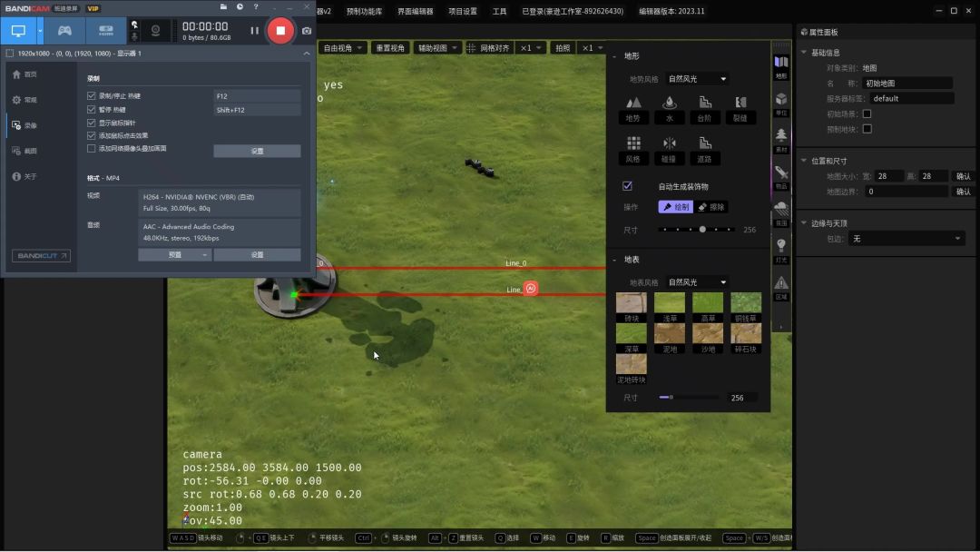
Task: Open the 单位 units panel in sidebar
Action: click(781, 103)
